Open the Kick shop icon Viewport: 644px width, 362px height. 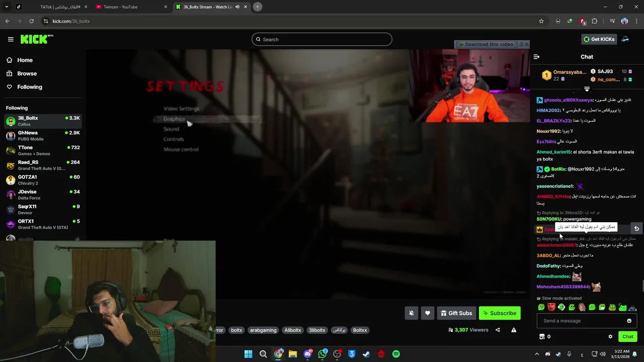click(542, 336)
